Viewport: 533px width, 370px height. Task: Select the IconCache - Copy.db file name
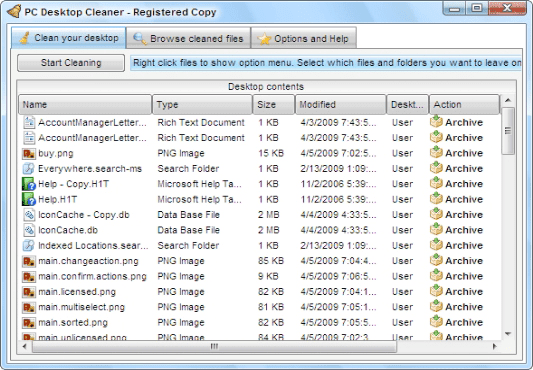pyautogui.click(x=84, y=215)
